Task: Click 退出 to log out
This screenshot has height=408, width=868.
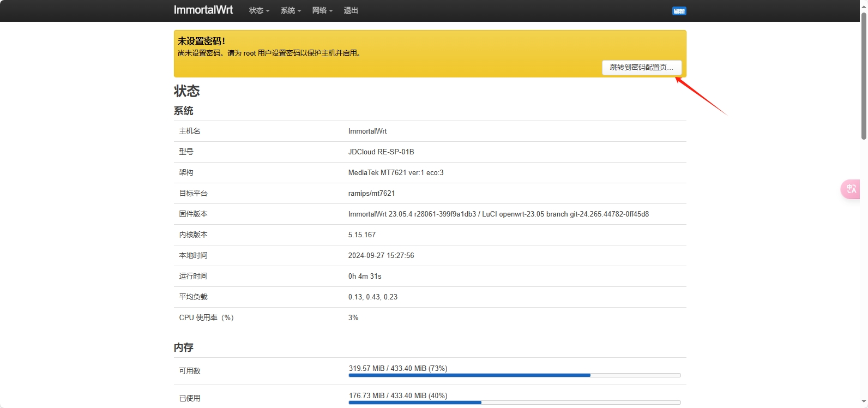Action: [x=351, y=10]
